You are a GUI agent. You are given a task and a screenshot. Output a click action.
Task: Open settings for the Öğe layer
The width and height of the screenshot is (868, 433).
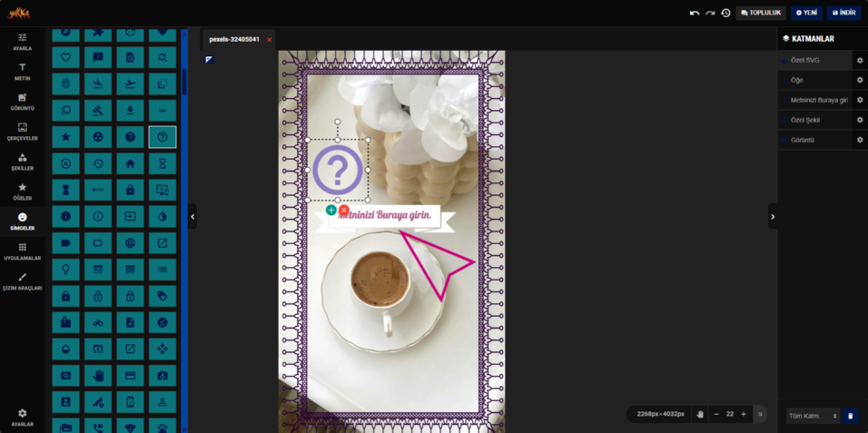tap(860, 80)
